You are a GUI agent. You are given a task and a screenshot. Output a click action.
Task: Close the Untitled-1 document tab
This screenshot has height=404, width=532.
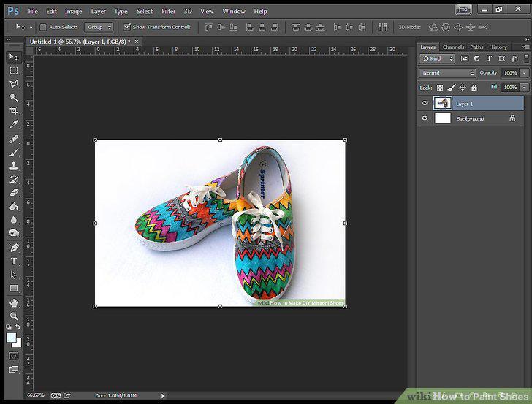[137, 42]
